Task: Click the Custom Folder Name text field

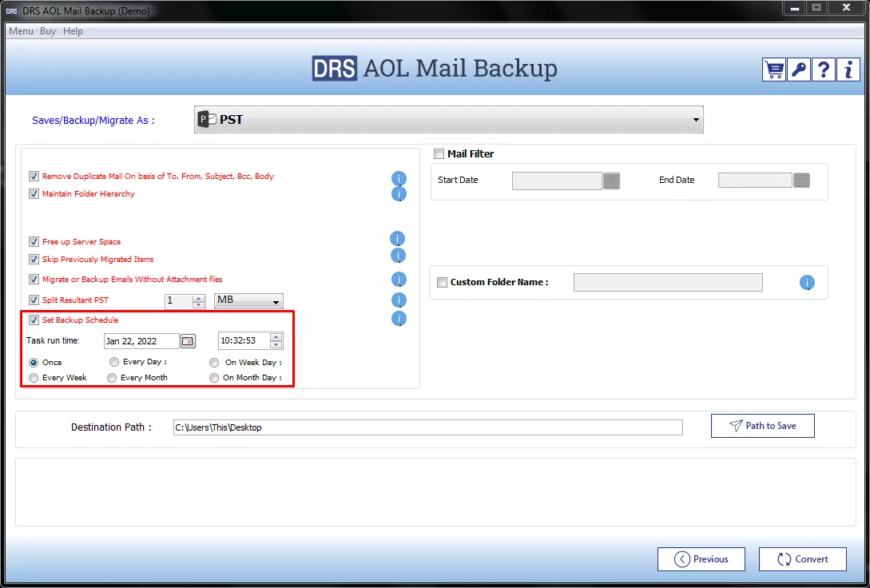Action: pyautogui.click(x=668, y=282)
